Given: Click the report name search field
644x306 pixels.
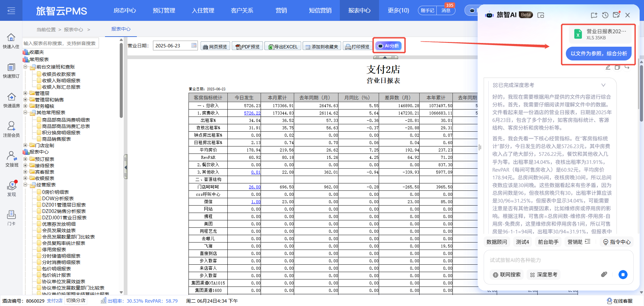Looking at the screenshot, I should [61, 43].
